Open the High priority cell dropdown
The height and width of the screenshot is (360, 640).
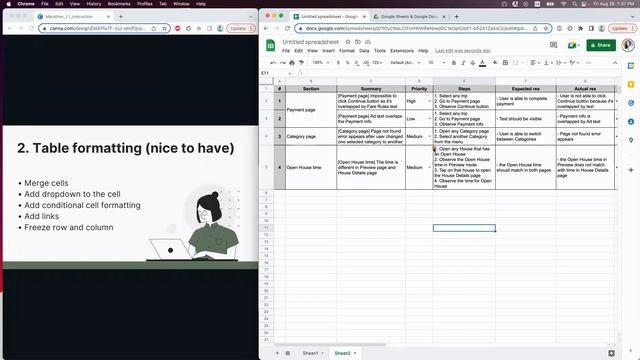pyautogui.click(x=429, y=101)
